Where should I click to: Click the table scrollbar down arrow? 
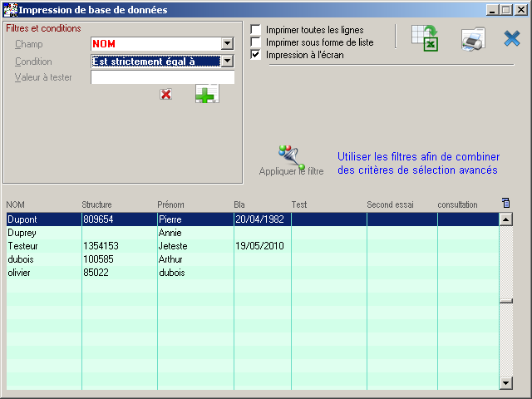click(x=505, y=382)
